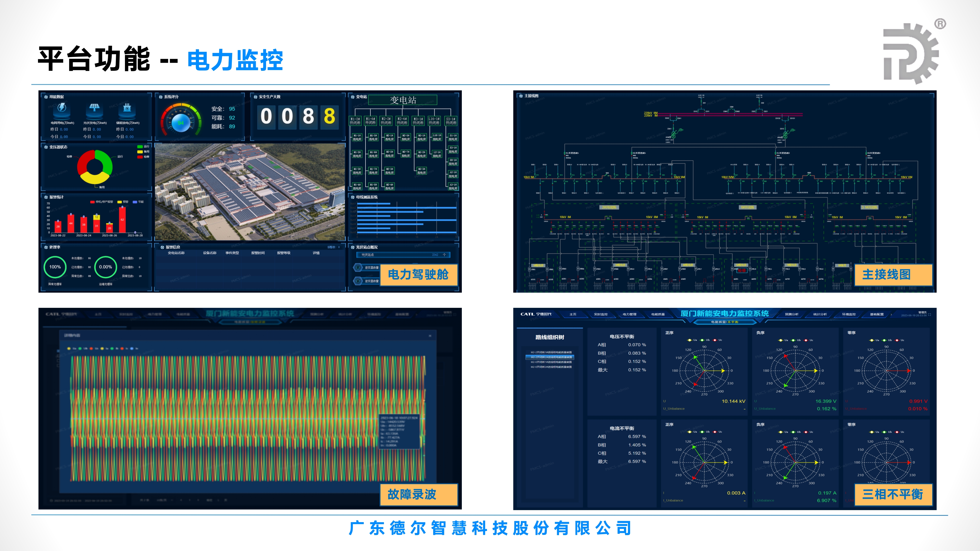This screenshot has width=980, height=551.
Task: Toggle the 运行 legend in 变压器状态 chart
Action: point(143,146)
